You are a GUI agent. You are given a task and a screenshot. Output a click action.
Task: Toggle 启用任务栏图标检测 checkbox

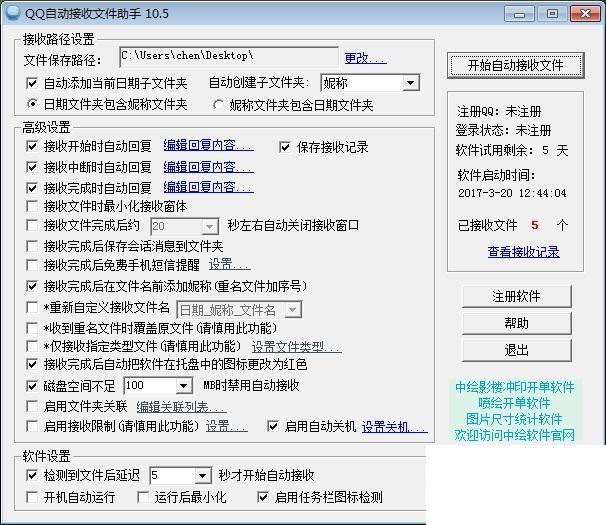tap(263, 497)
